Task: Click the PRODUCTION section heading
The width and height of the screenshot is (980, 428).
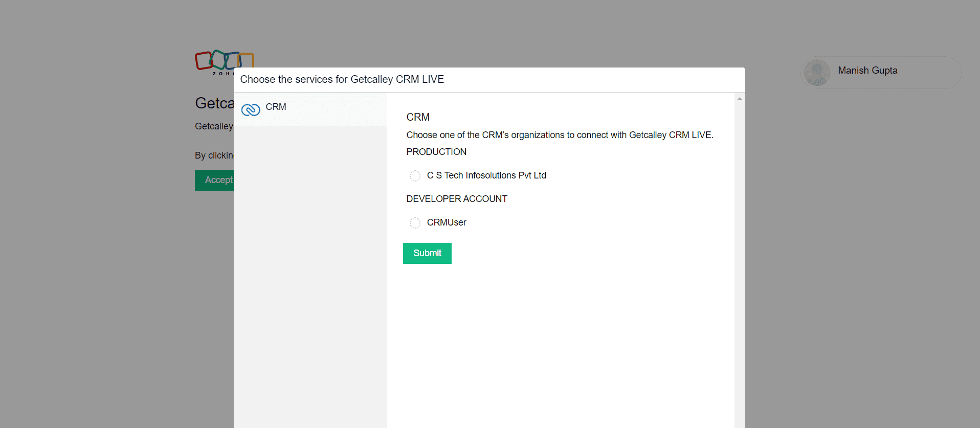Action: pyautogui.click(x=436, y=152)
